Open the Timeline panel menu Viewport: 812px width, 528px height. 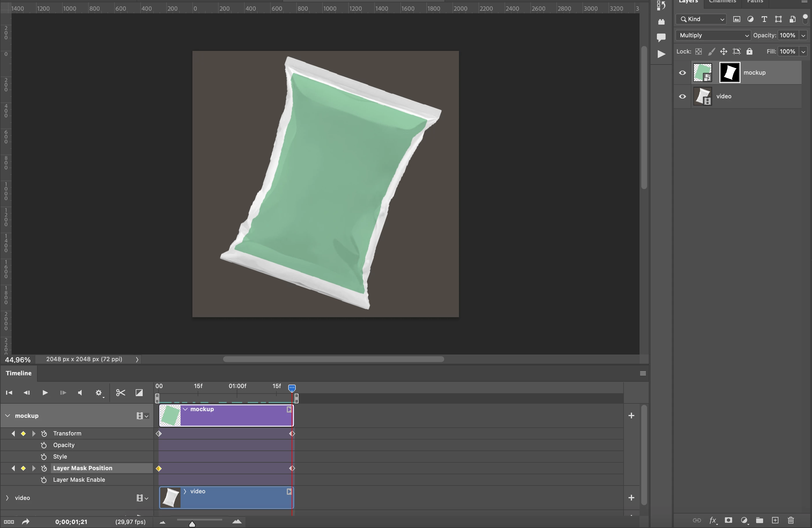(643, 373)
